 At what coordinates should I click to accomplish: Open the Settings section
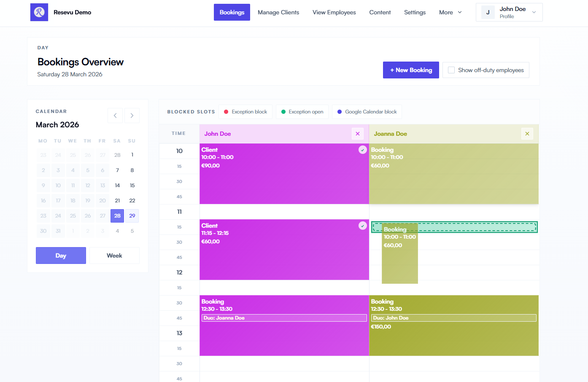(x=415, y=12)
